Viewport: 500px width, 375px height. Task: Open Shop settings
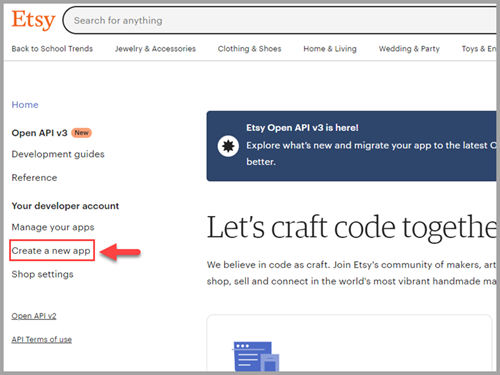click(42, 274)
